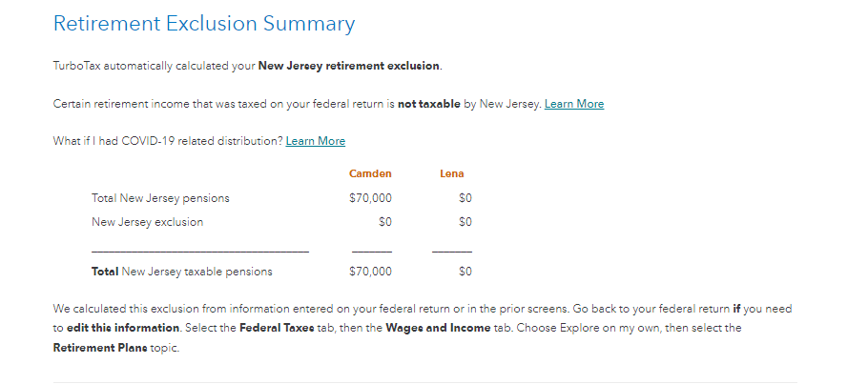Click the bold 'edit this information' text
This screenshot has width=868, height=384.
[123, 328]
